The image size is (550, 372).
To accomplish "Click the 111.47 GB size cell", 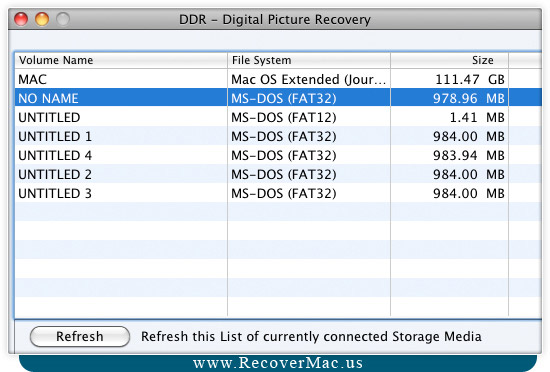I will click(x=470, y=79).
